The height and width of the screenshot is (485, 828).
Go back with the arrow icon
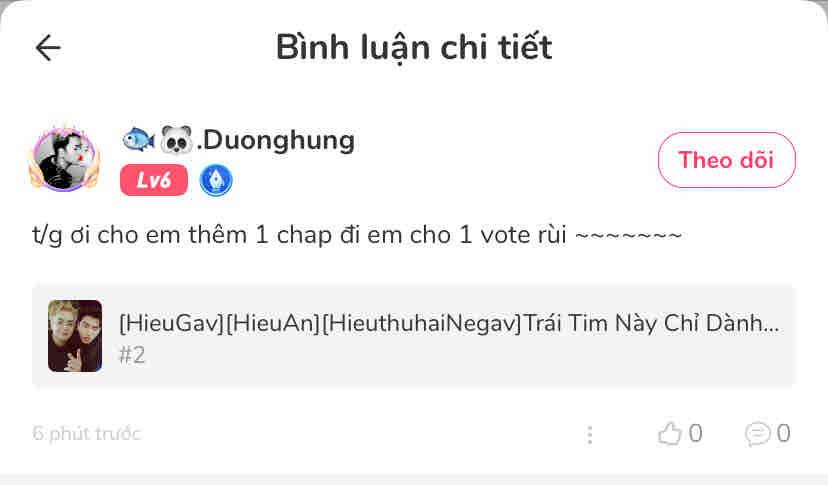[48, 48]
